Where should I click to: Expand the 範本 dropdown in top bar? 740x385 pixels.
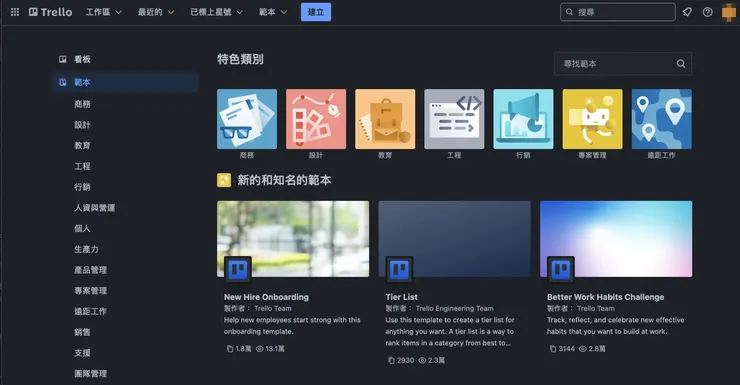[x=273, y=12]
